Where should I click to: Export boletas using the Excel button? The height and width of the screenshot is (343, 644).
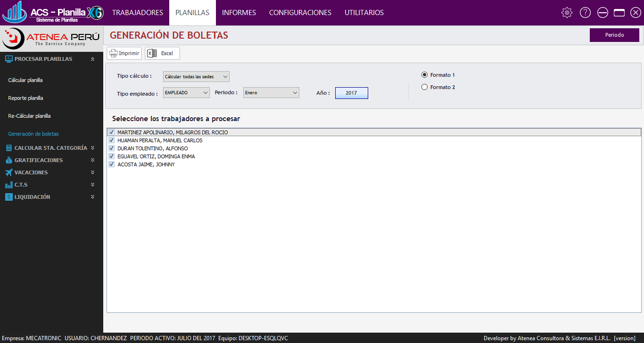[162, 53]
